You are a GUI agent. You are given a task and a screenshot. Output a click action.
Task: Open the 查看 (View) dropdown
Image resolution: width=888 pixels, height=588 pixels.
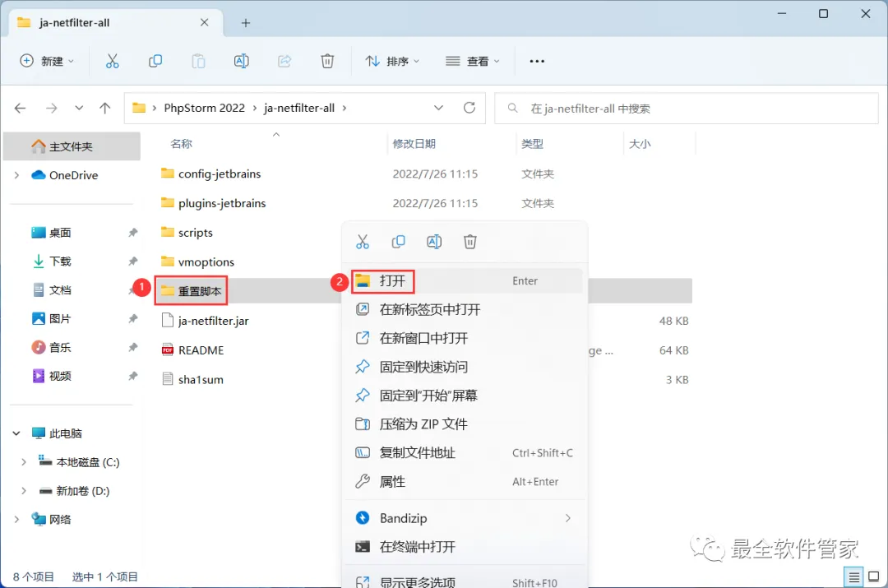coord(472,61)
